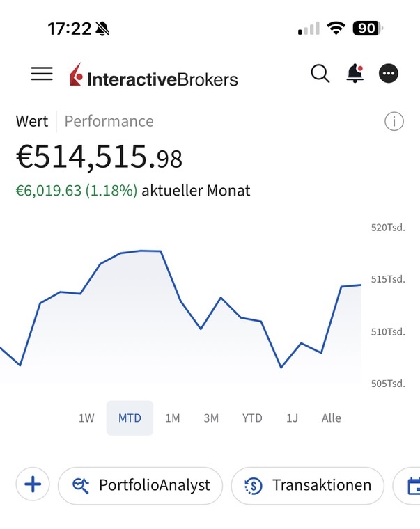The width and height of the screenshot is (420, 529).
Task: Show the Alle time range
Action: (332, 418)
